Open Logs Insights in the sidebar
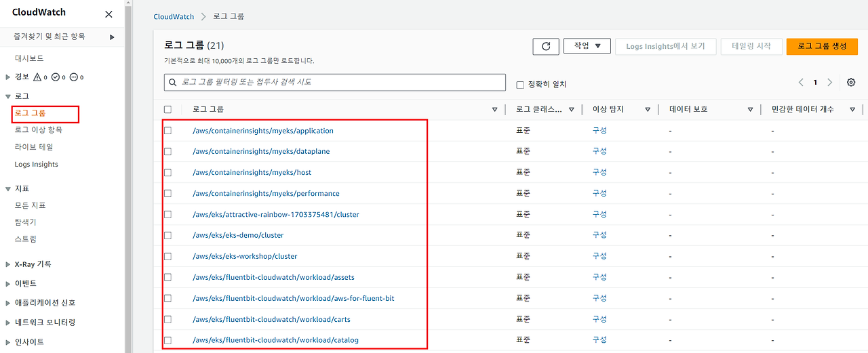 [36, 165]
